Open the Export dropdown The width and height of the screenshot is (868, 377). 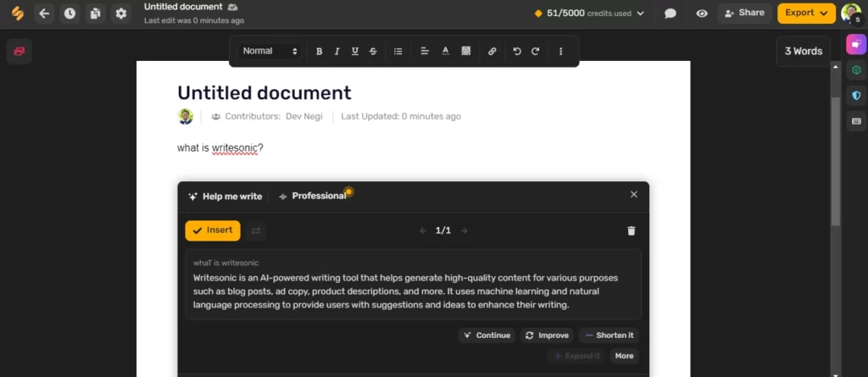tap(807, 14)
